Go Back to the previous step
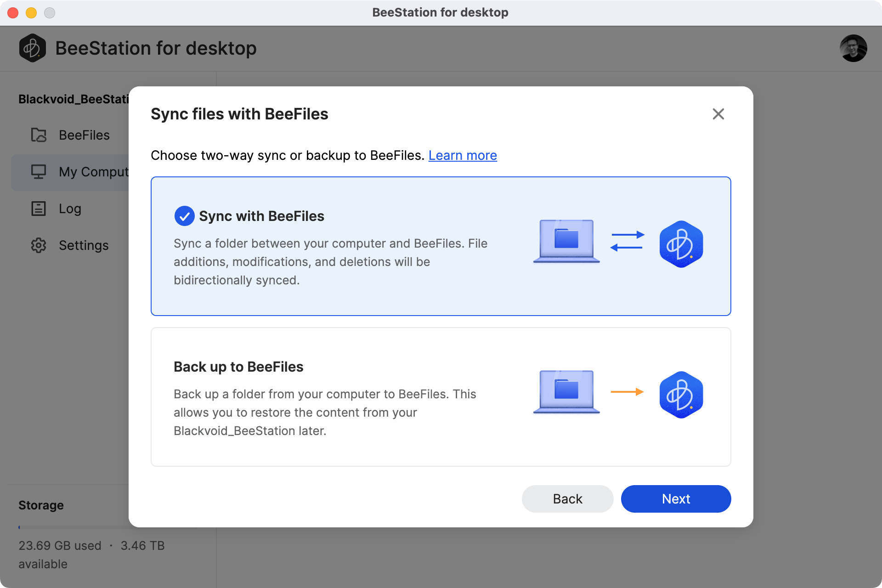The image size is (882, 588). tap(567, 499)
